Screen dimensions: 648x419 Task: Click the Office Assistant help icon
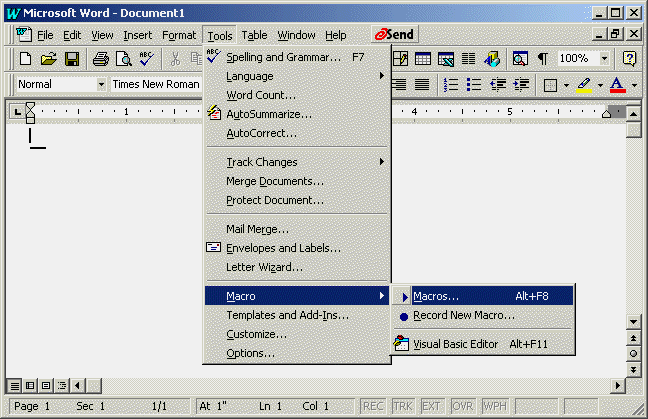coord(629,59)
